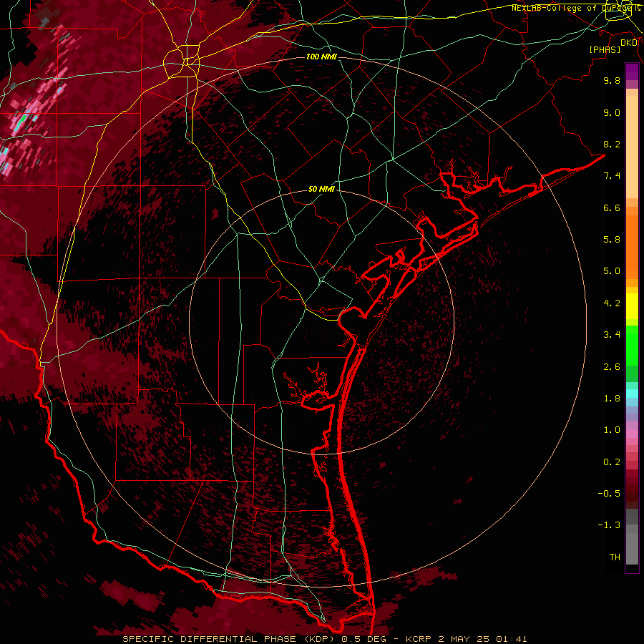Click the light peach segment of the color bar
The width and height of the screenshot is (644, 644).
pyautogui.click(x=632, y=147)
